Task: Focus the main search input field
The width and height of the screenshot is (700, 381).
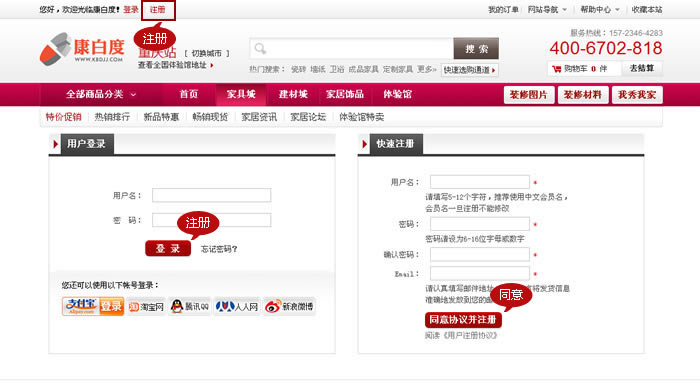Action: pos(351,48)
